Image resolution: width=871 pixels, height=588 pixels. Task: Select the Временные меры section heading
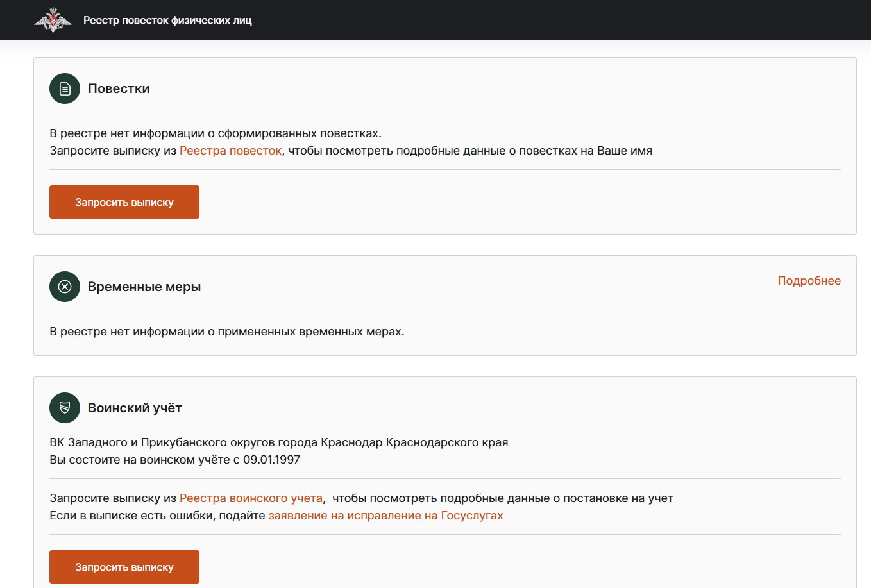[144, 287]
